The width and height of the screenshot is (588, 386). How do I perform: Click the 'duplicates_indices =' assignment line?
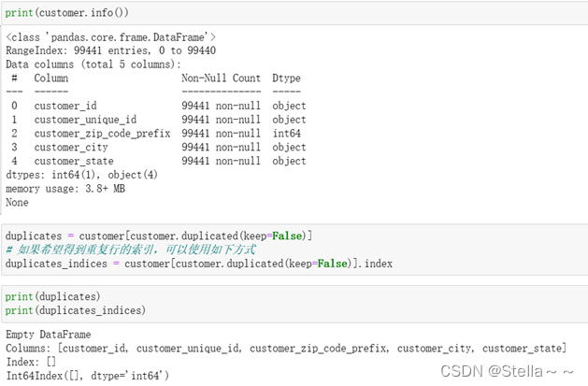point(199,264)
